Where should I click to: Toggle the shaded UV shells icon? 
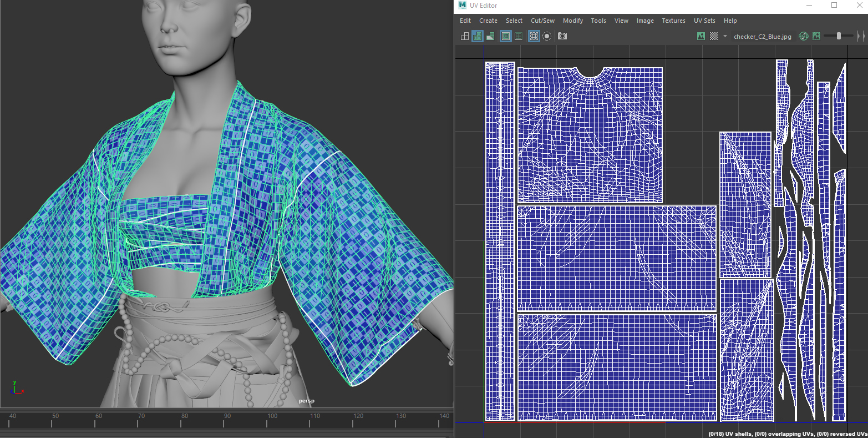pyautogui.click(x=478, y=36)
